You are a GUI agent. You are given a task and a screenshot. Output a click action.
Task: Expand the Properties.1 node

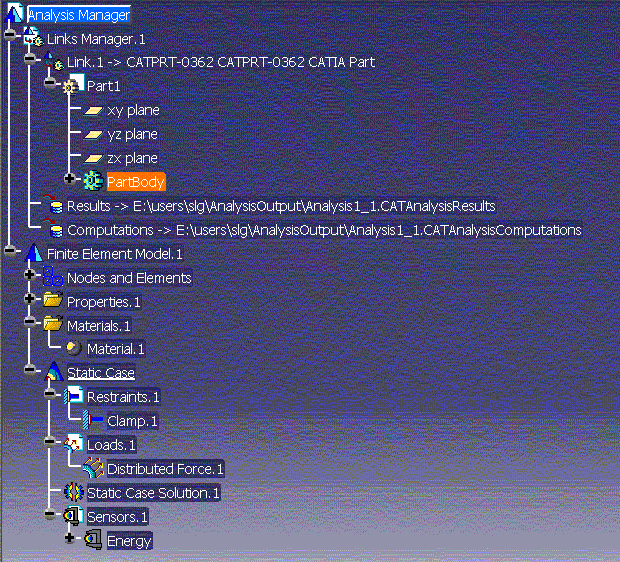pos(30,300)
